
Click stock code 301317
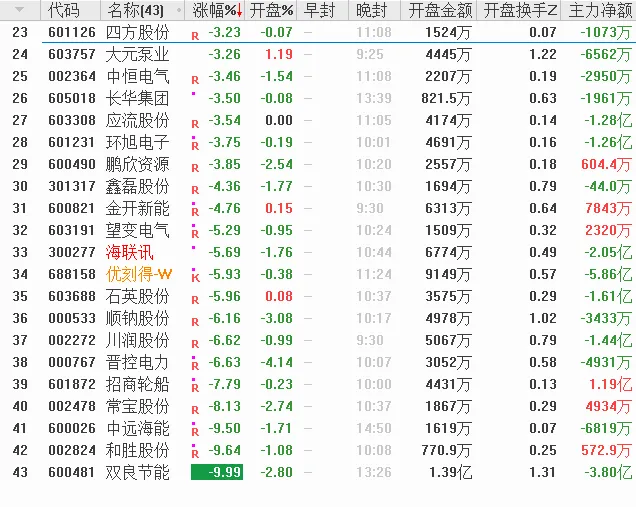click(72, 186)
